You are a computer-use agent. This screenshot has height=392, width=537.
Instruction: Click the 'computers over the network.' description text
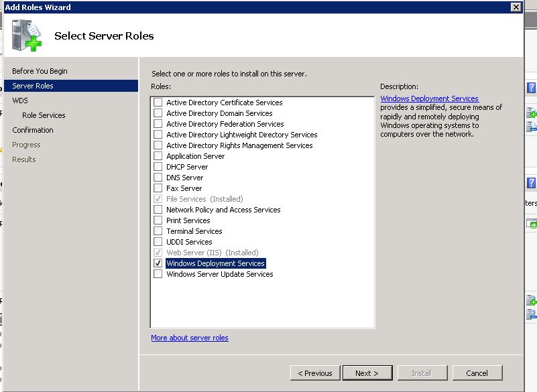[427, 134]
